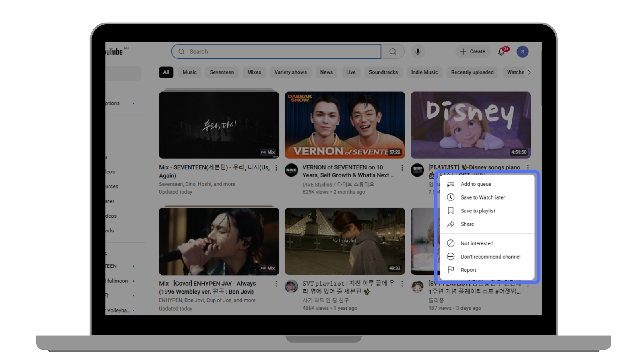This screenshot has width=644, height=362.
Task: Choose Not interested option
Action: [487, 243]
